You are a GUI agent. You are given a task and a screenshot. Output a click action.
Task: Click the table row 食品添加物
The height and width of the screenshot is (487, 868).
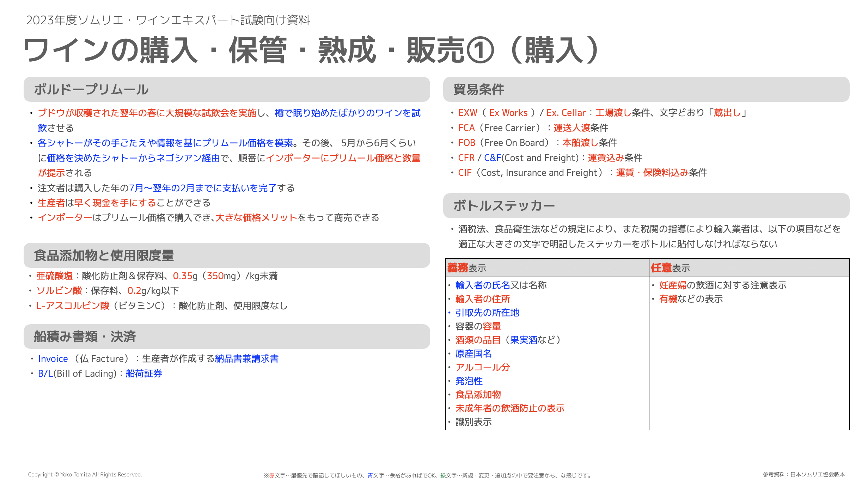[478, 395]
